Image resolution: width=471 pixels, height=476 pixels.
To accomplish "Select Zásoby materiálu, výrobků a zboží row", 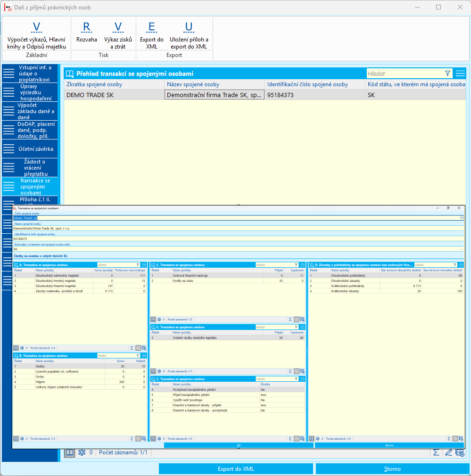I will pyautogui.click(x=80, y=291).
